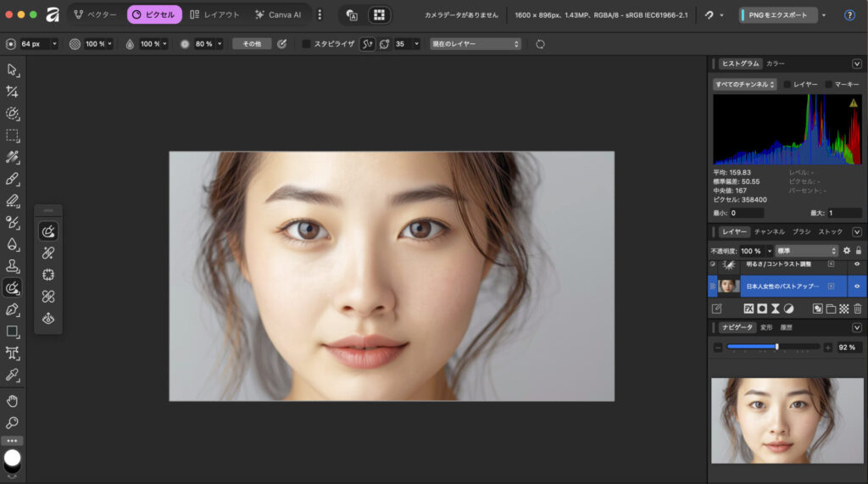Enable the スタビライザ checkbox
This screenshot has height=484, width=868.
[307, 44]
